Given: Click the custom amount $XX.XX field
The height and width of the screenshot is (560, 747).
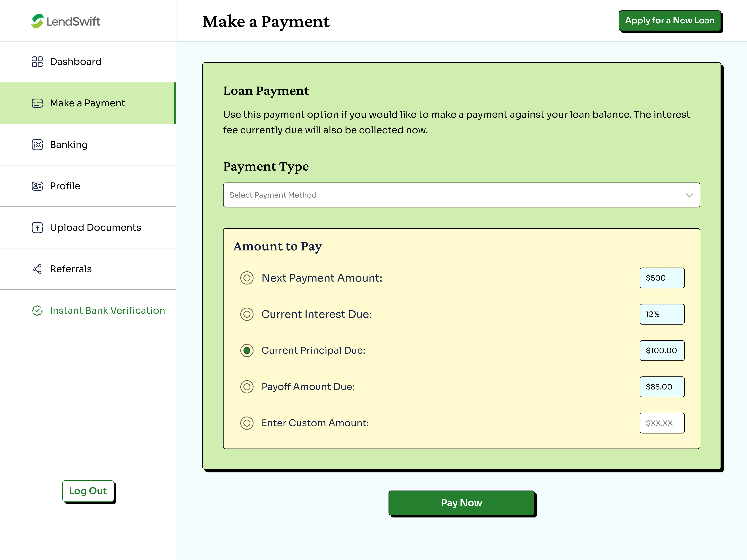Looking at the screenshot, I should point(662,423).
